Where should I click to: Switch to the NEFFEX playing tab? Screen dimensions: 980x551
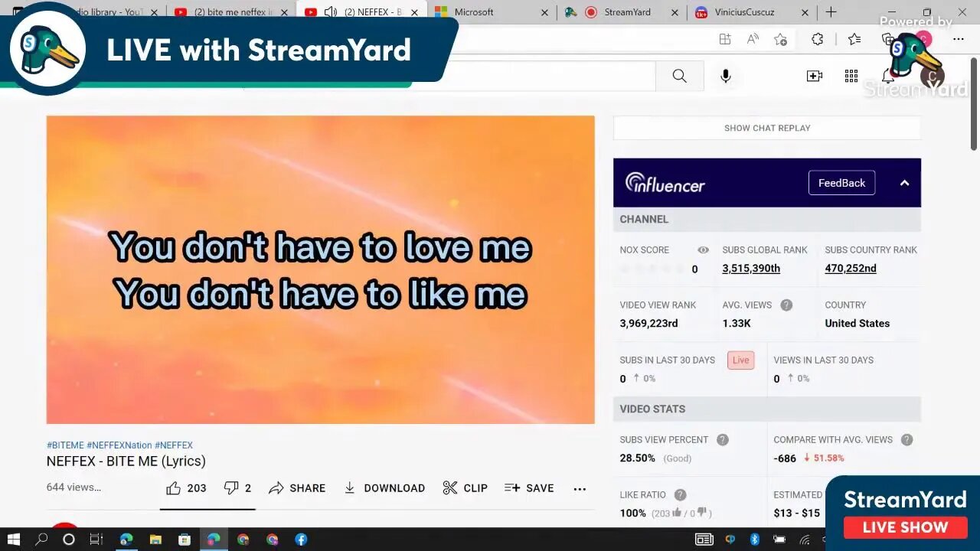[364, 12]
